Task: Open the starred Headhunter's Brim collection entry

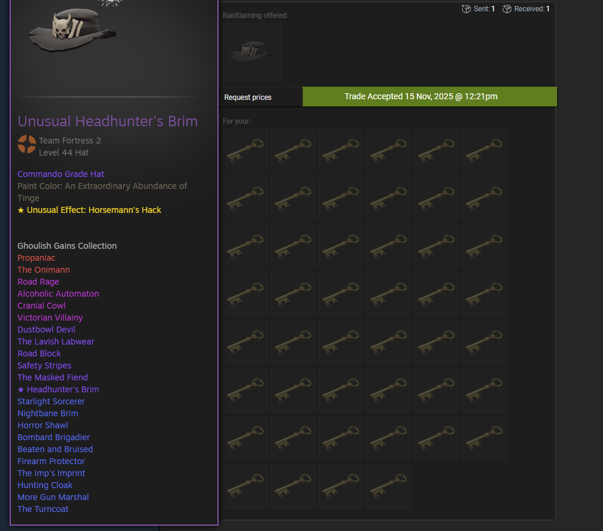Action: pyautogui.click(x=58, y=390)
